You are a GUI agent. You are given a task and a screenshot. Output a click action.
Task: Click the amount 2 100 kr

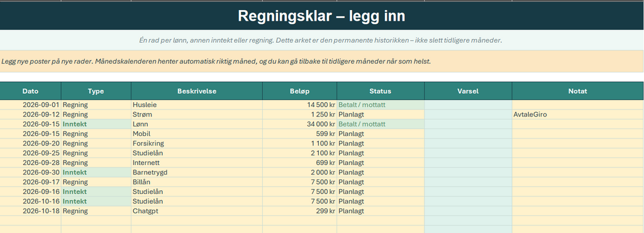click(300, 153)
